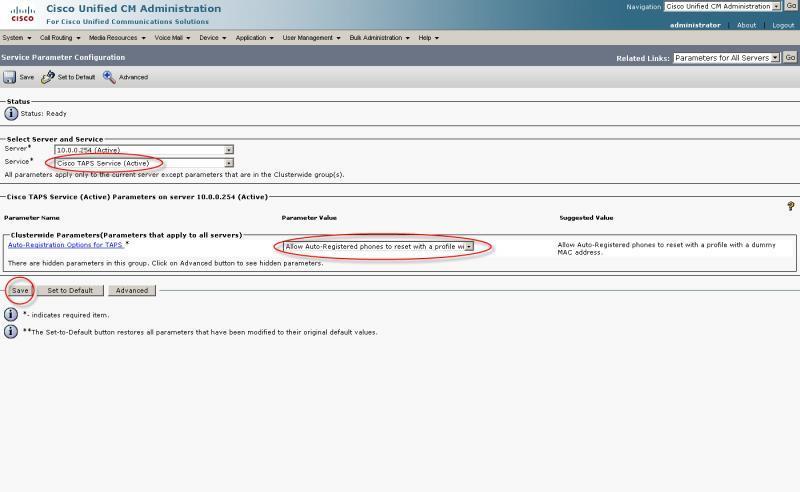
Task: Open the Device menu
Action: click(x=212, y=38)
